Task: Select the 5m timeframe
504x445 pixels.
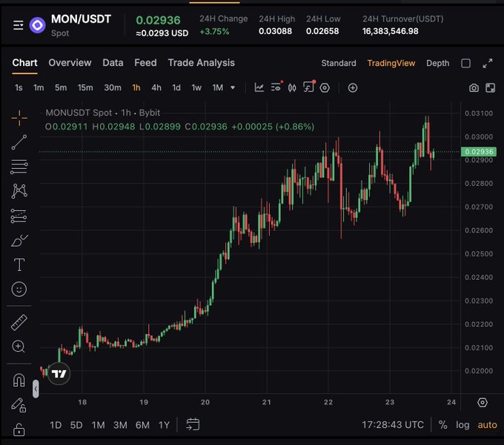Action: [61, 87]
